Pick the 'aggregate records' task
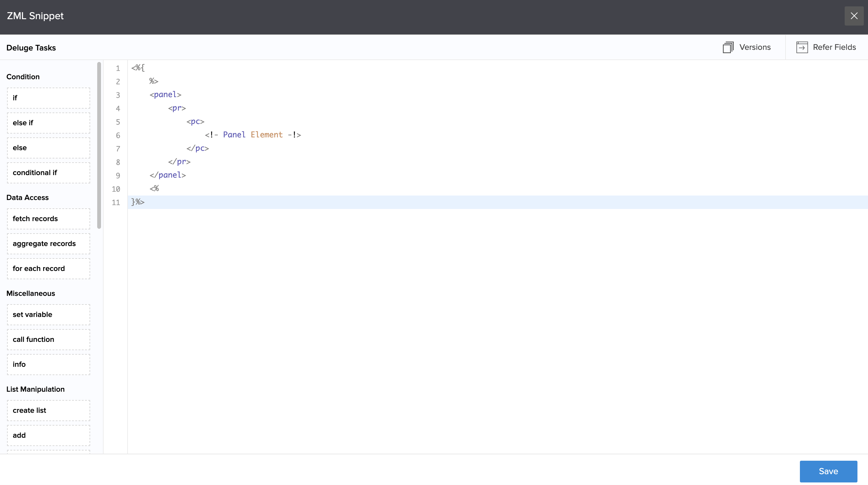 (49, 244)
